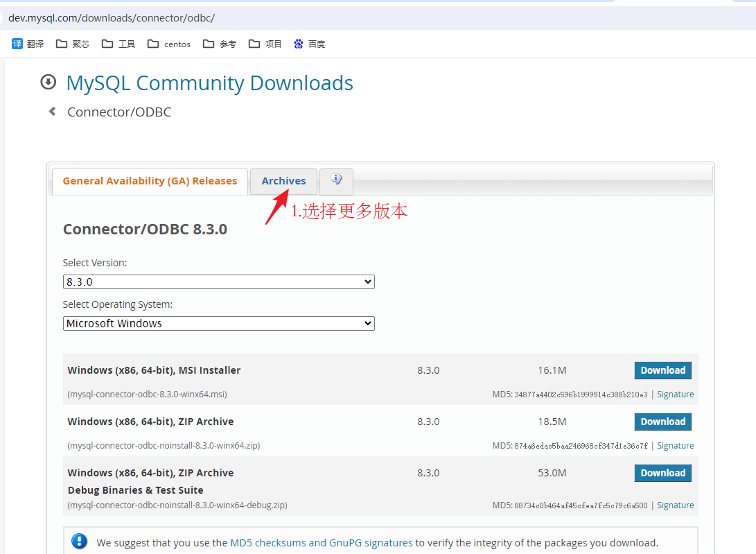Click the download circle icon beside page title

pos(49,82)
